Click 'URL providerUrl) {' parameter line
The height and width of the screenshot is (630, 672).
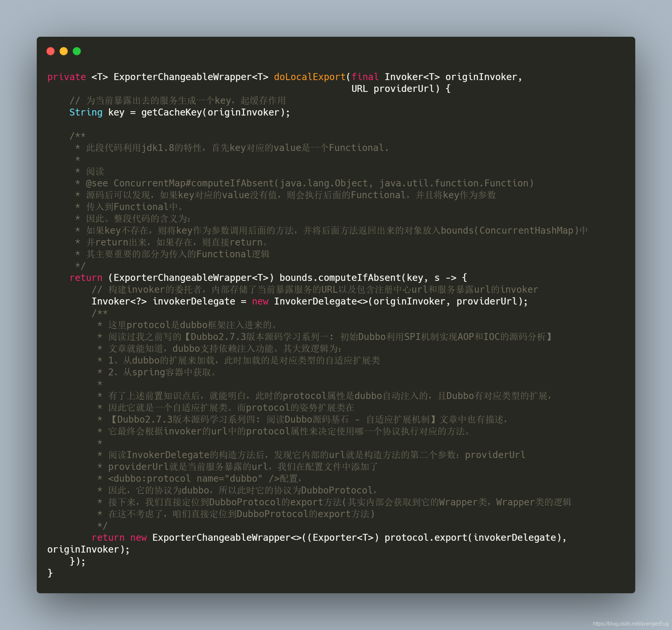(401, 89)
